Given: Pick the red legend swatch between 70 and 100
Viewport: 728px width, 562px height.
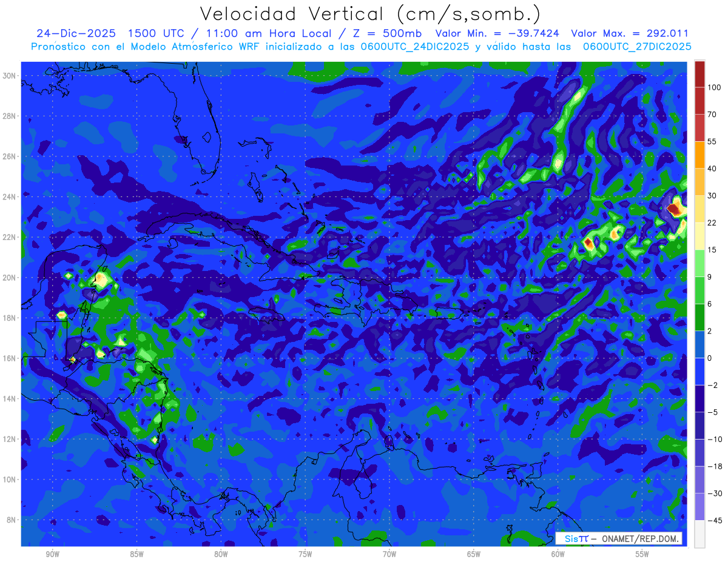Looking at the screenshot, I should click(x=699, y=101).
